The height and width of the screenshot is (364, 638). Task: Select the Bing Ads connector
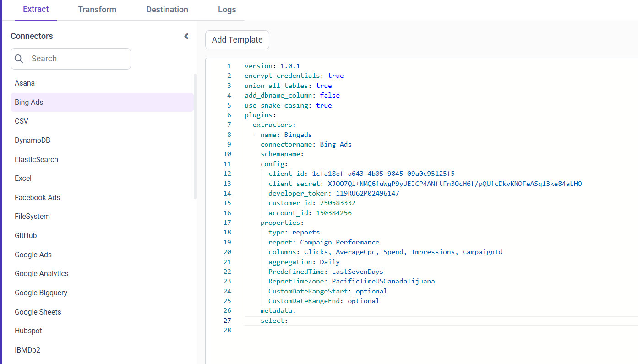[28, 102]
